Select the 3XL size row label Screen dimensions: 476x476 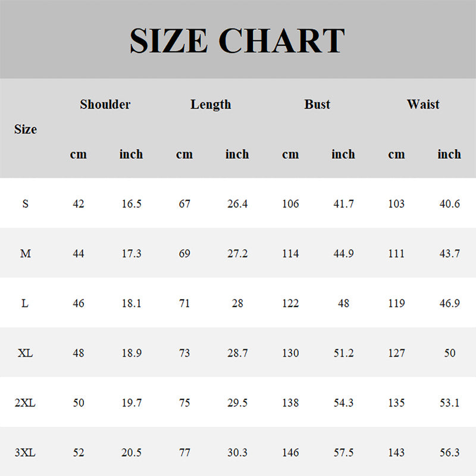26,453
